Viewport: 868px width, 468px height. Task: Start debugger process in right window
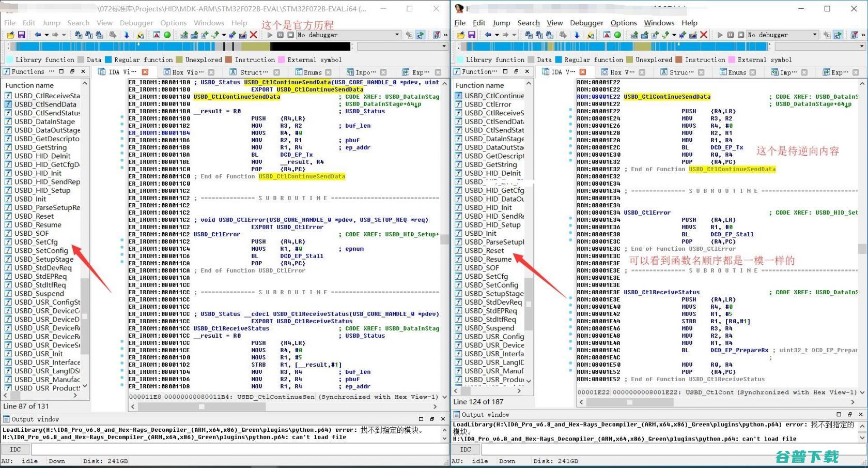(x=720, y=35)
